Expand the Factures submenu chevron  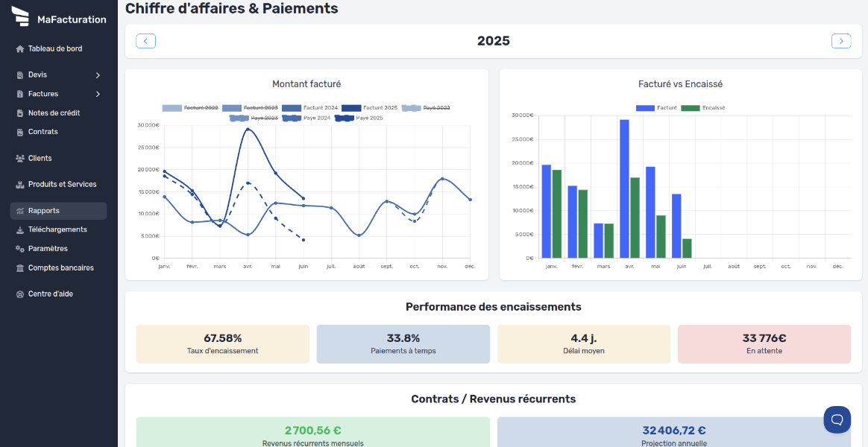[x=98, y=95]
